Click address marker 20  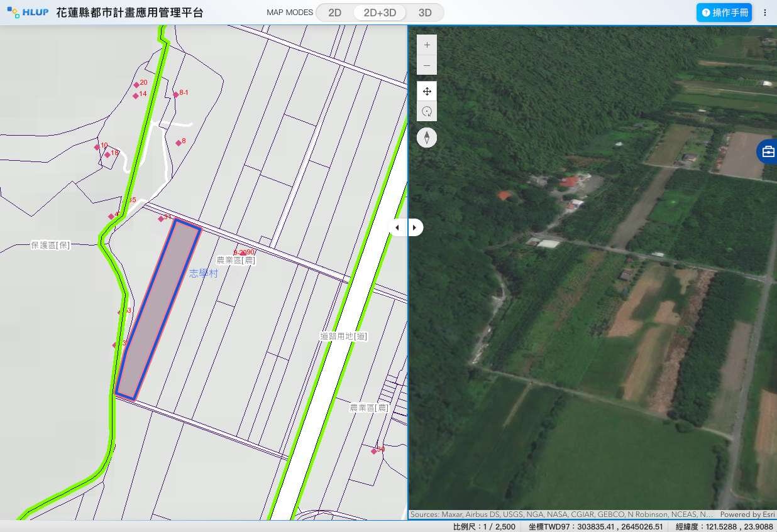pos(136,85)
